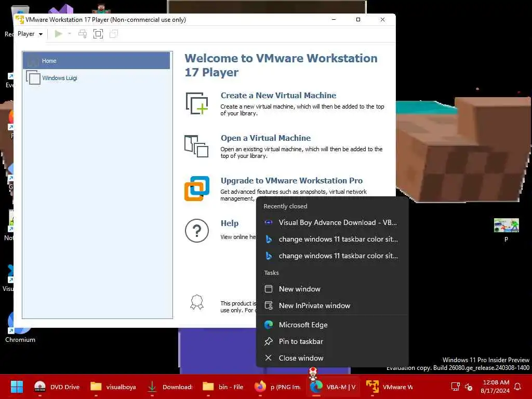Switch to Edge VBA-M taskbar item

pos(333,387)
